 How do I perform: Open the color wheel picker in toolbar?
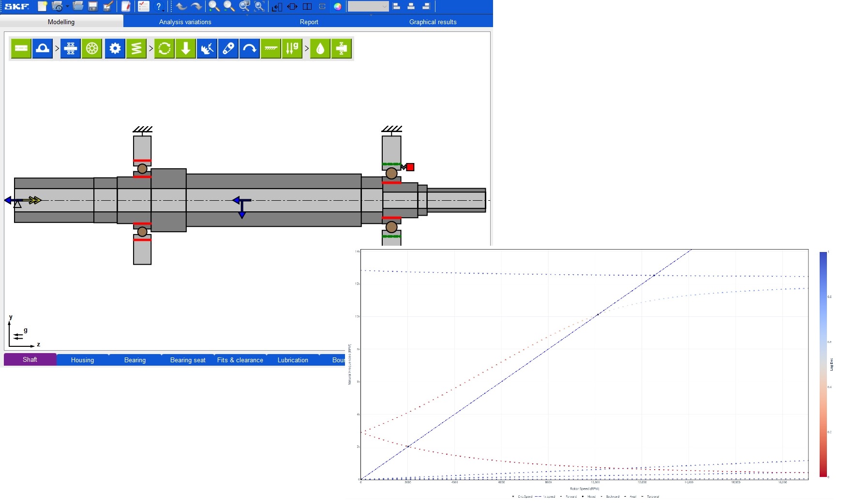pyautogui.click(x=337, y=6)
